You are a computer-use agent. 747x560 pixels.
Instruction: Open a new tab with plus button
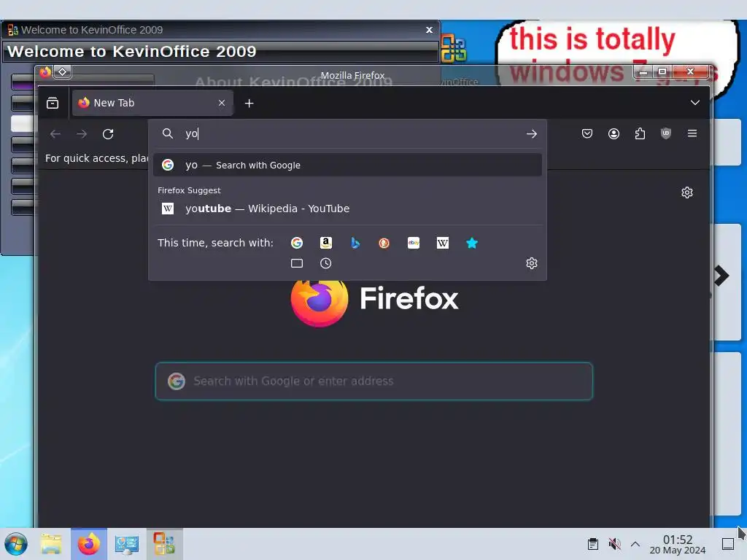coord(249,104)
